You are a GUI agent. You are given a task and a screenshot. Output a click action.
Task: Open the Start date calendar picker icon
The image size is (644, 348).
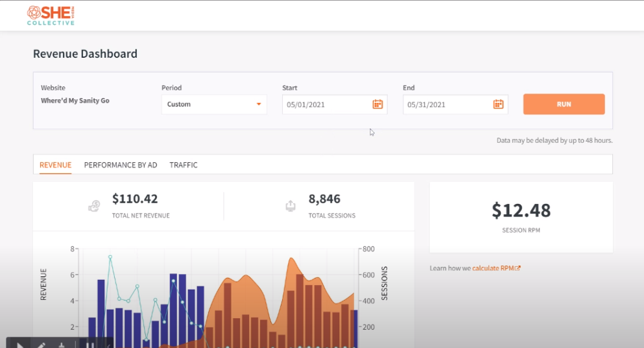(x=377, y=104)
